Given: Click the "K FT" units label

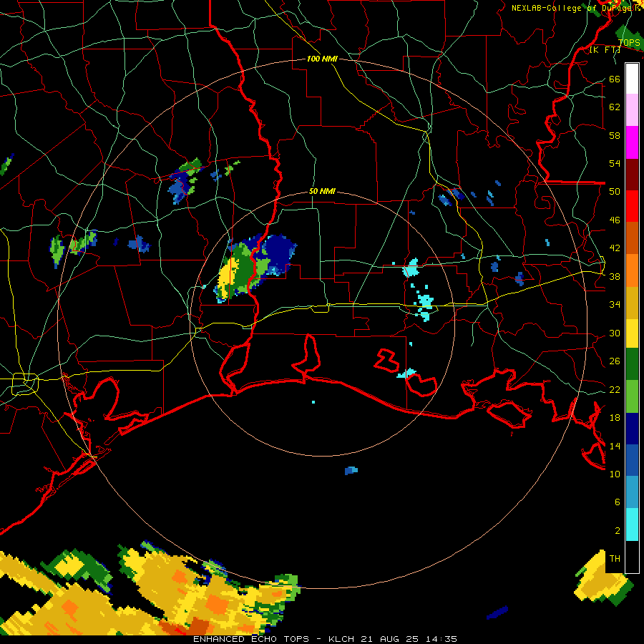Looking at the screenshot, I should (x=605, y=49).
